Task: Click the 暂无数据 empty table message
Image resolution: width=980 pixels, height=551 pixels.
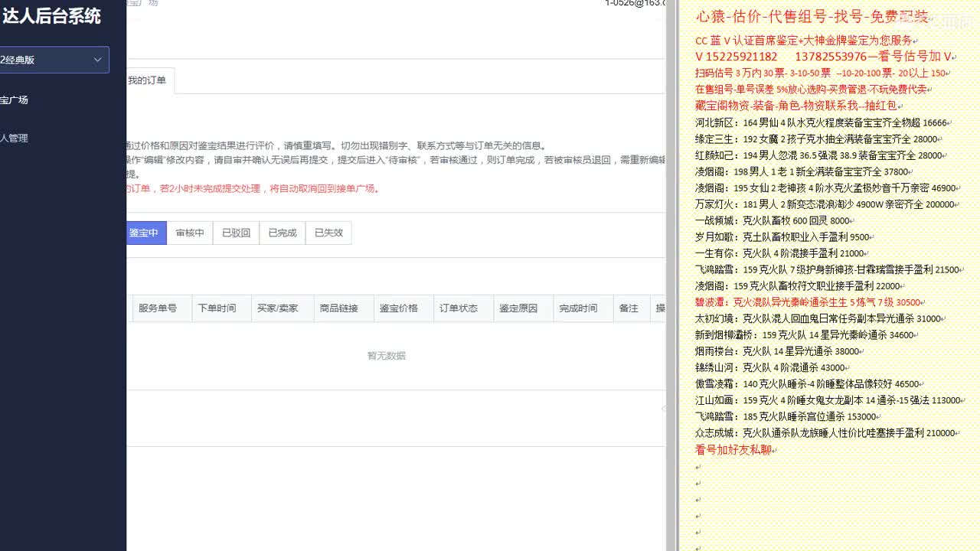Action: (x=387, y=356)
